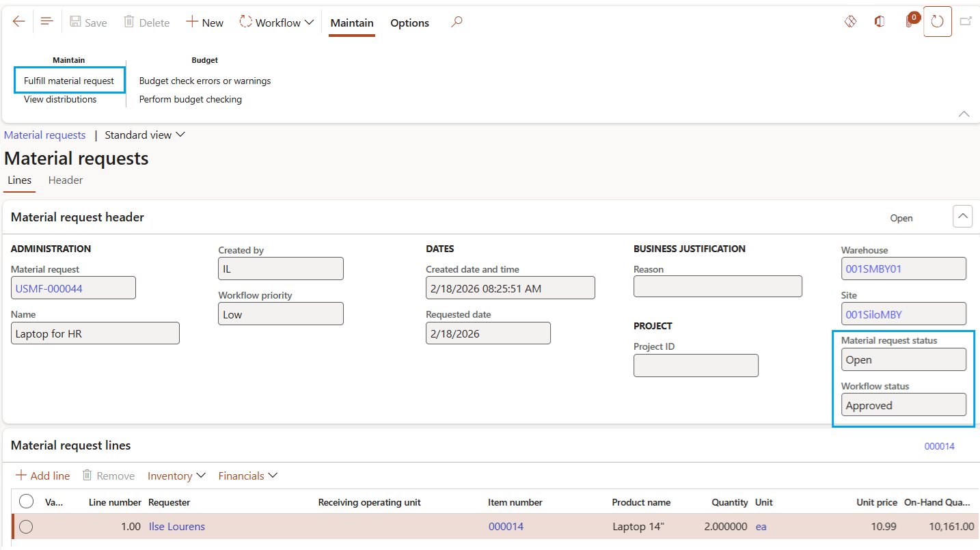Click the search magnifier icon in toolbar
This screenshot has width=980, height=550.
[x=457, y=23]
